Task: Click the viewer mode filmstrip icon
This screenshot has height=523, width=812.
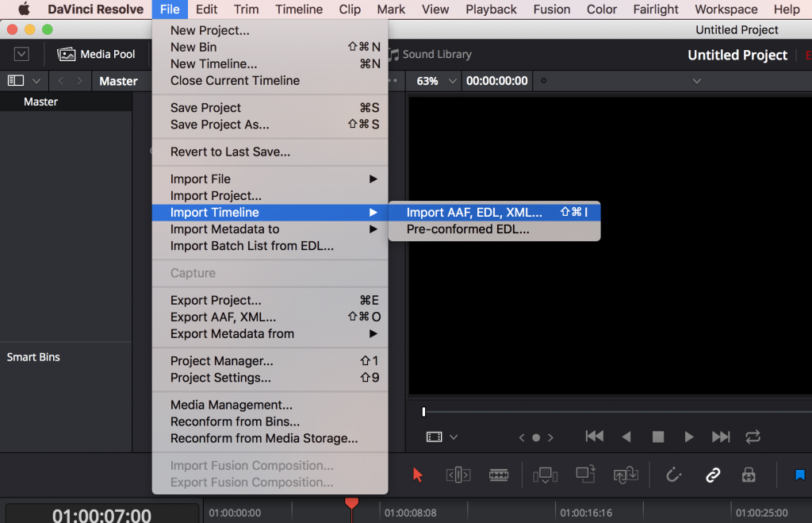Action: coord(434,437)
